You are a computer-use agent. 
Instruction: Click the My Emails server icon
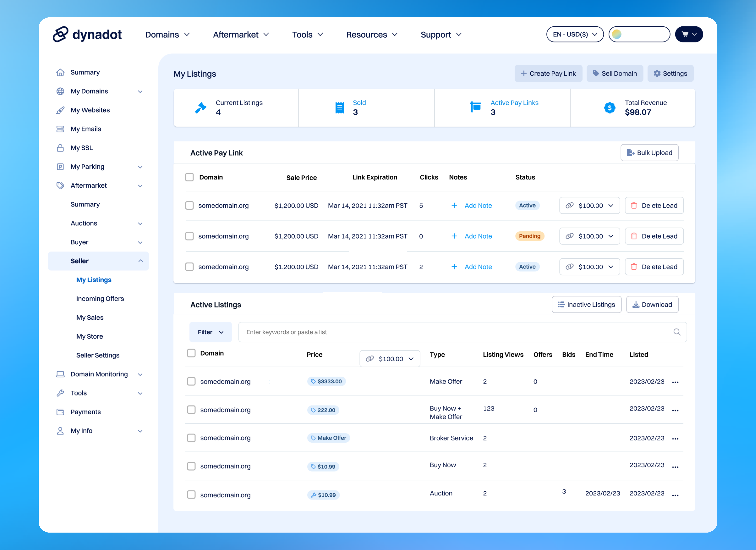click(60, 129)
